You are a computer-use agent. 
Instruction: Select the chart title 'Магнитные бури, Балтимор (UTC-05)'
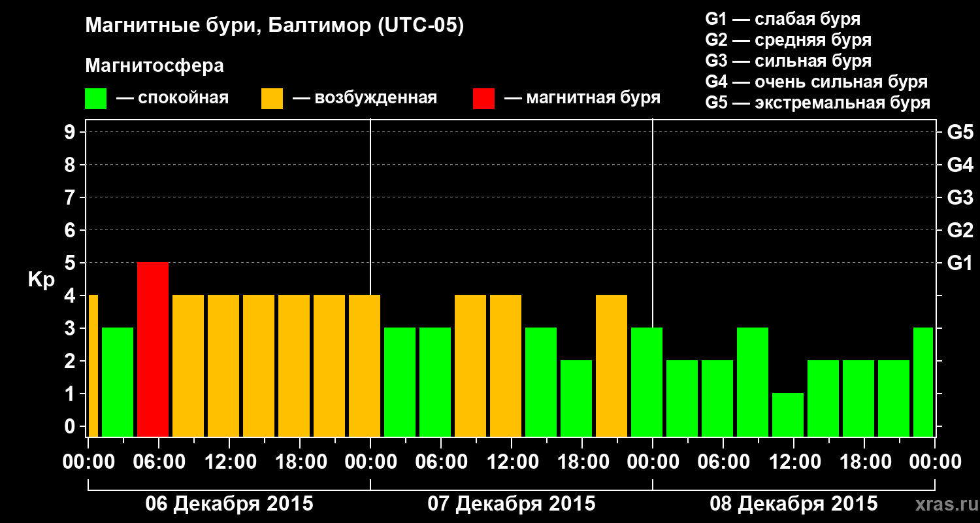click(x=274, y=27)
